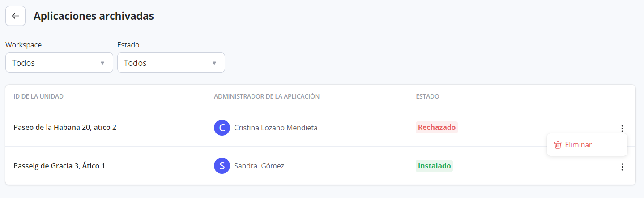Click the Workspace dropdown arrow
This screenshot has width=644, height=198.
coord(102,63)
